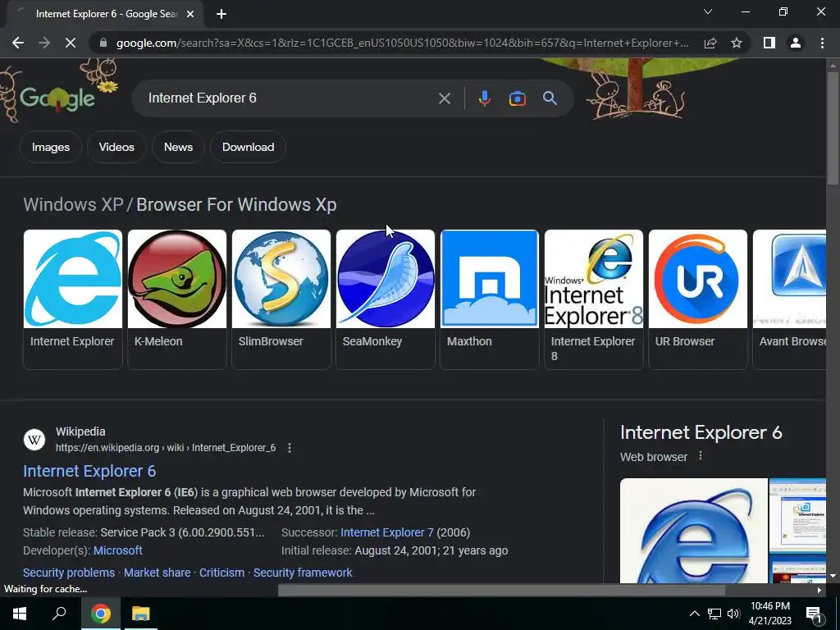Switch to the Videos filter
Viewport: 840px width, 630px height.
point(116,147)
